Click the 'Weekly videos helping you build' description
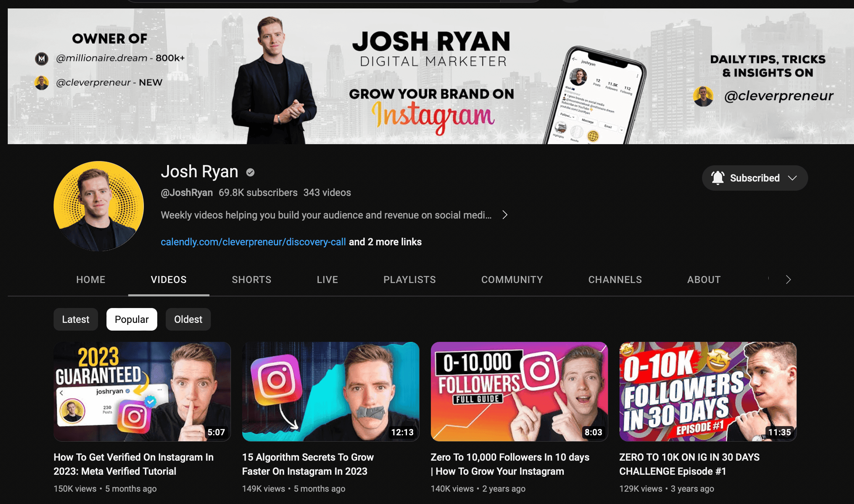Screen dimensions: 854x504 point(326,215)
